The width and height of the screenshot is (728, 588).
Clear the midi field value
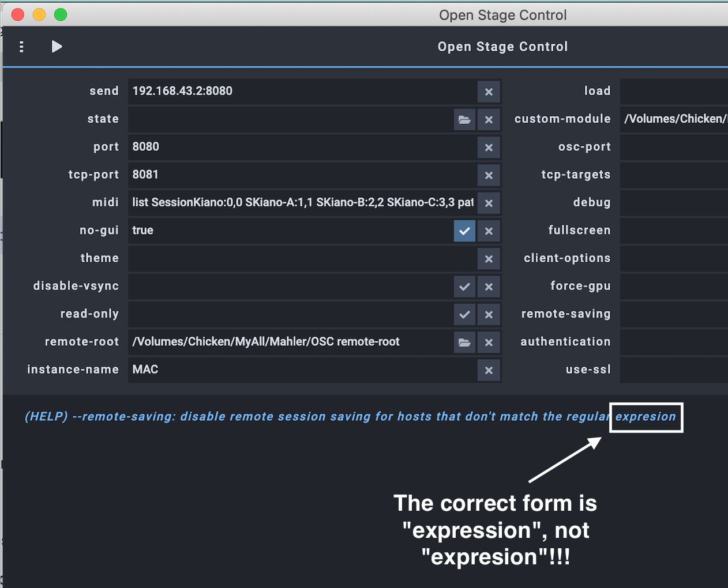point(489,203)
